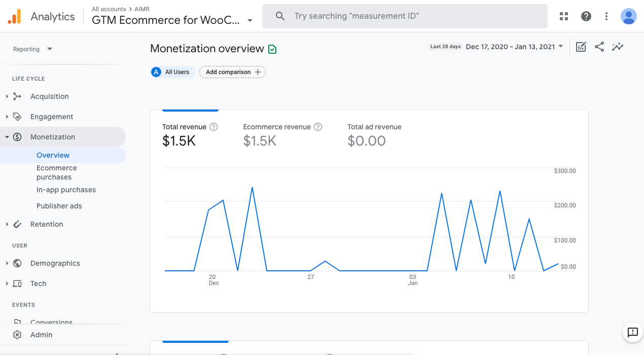Open the property selector dropdown arrow

coord(250,21)
